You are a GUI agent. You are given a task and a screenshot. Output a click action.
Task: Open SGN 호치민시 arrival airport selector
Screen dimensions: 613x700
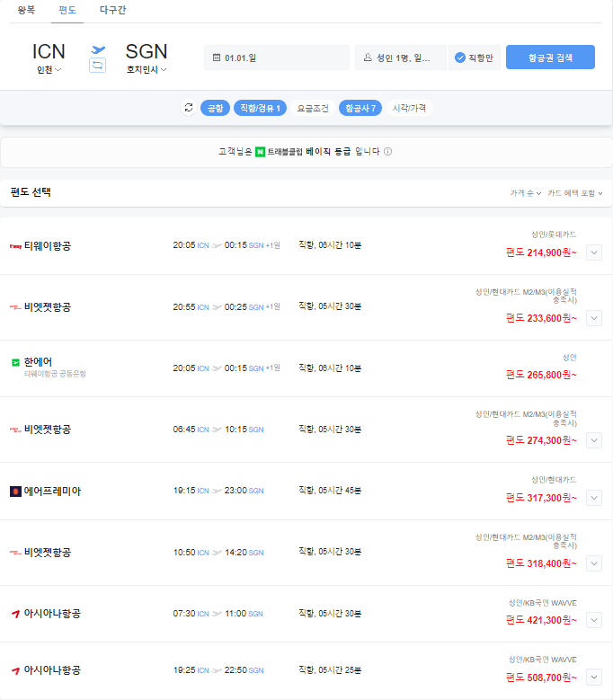click(146, 58)
